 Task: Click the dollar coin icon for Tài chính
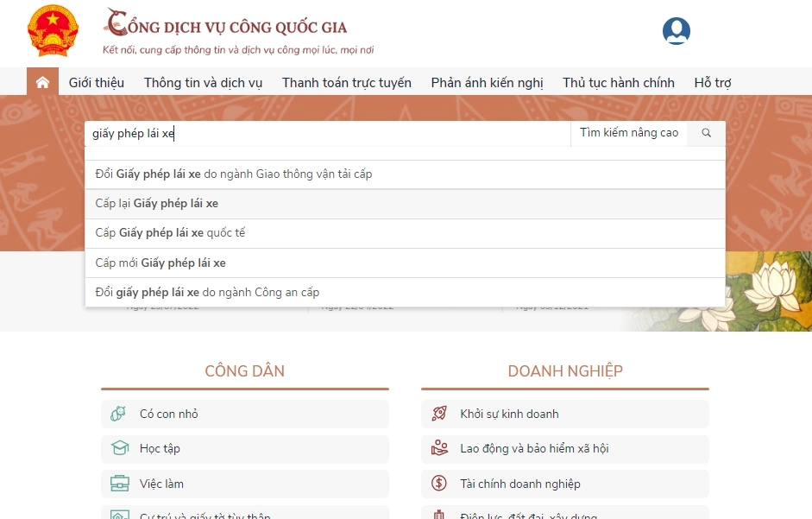439,484
